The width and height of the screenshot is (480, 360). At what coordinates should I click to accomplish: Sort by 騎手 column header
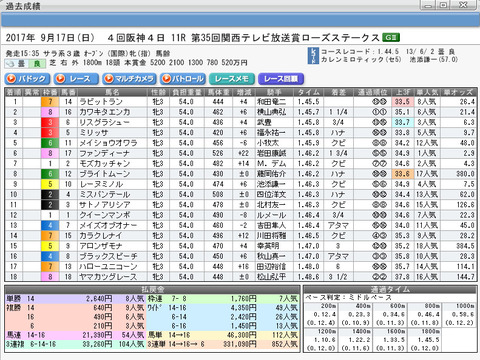point(274,92)
